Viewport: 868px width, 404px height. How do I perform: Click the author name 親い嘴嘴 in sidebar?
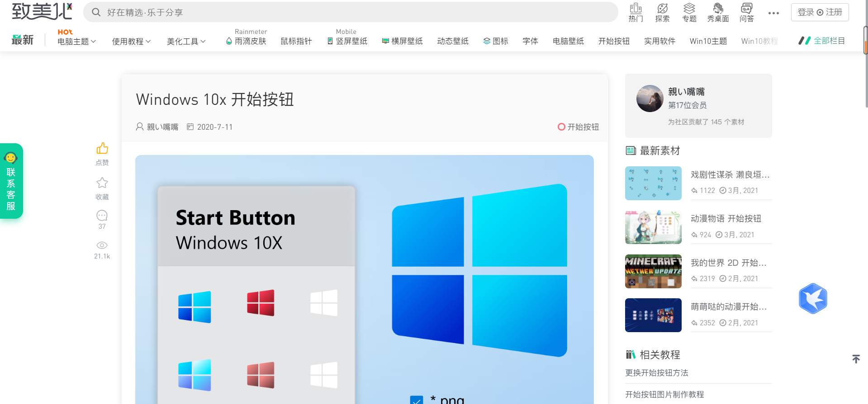pyautogui.click(x=686, y=92)
